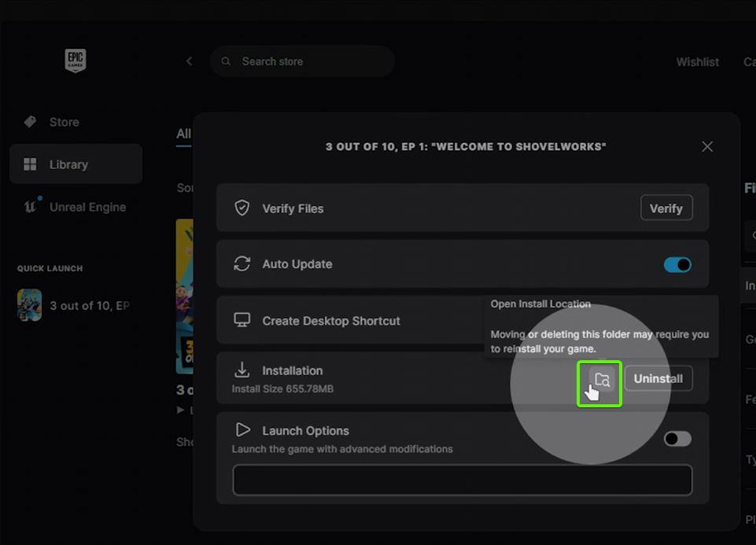This screenshot has width=756, height=545.
Task: Click the dialog title 3 OUT OF 10, EP 1
Action: pyautogui.click(x=466, y=146)
